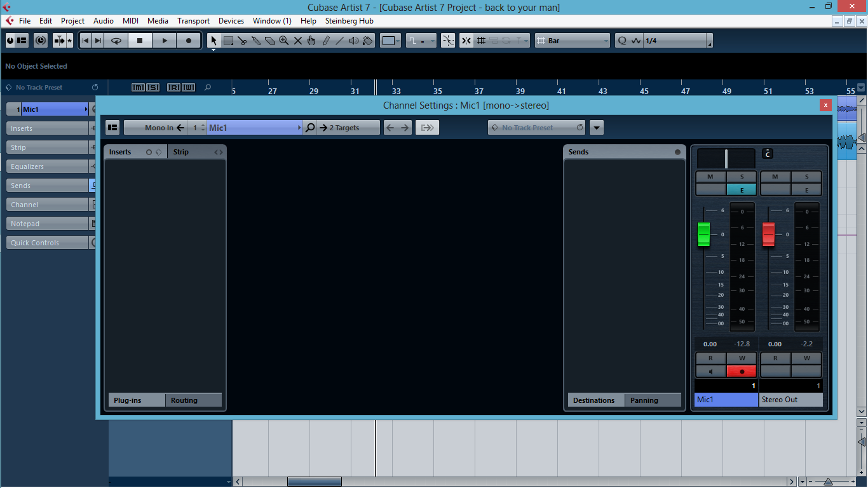Click the Stop transport button

tap(140, 41)
